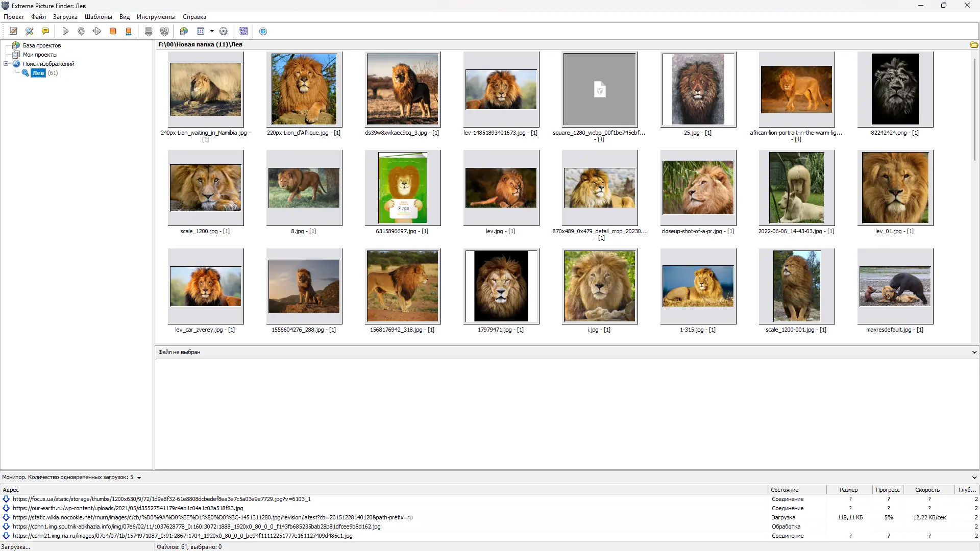Click the blue help question-mark icon
Viewport: 980px width, 551px height.
coord(263,31)
